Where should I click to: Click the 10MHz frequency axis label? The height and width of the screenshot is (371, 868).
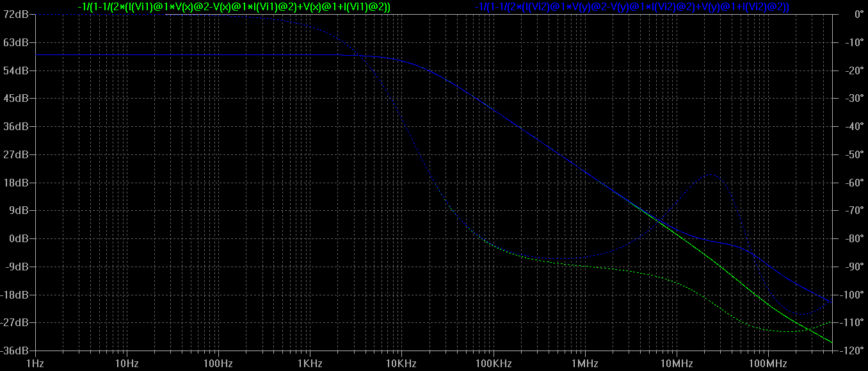point(676,364)
